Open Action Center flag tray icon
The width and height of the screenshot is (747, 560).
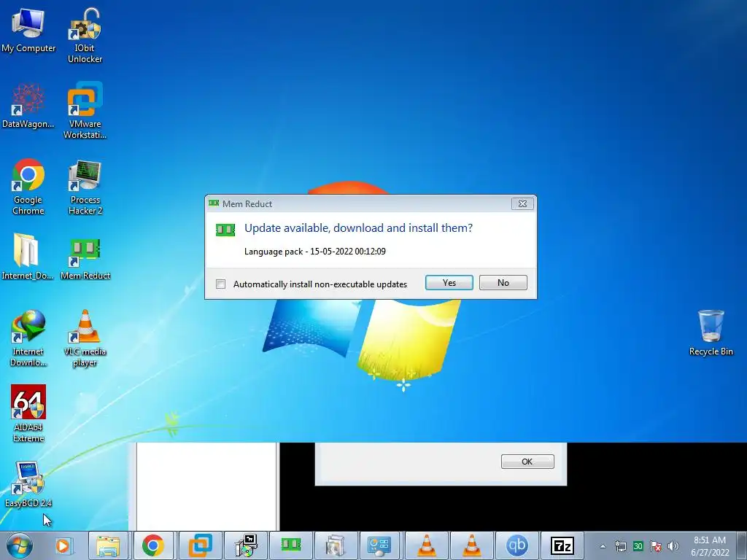point(656,546)
